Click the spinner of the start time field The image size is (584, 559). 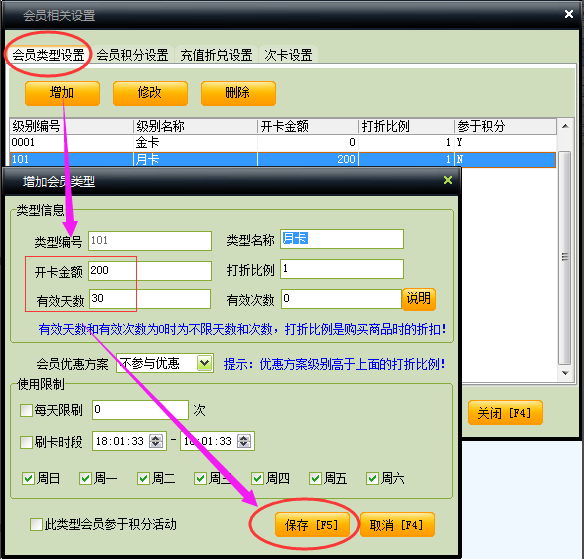point(156,441)
